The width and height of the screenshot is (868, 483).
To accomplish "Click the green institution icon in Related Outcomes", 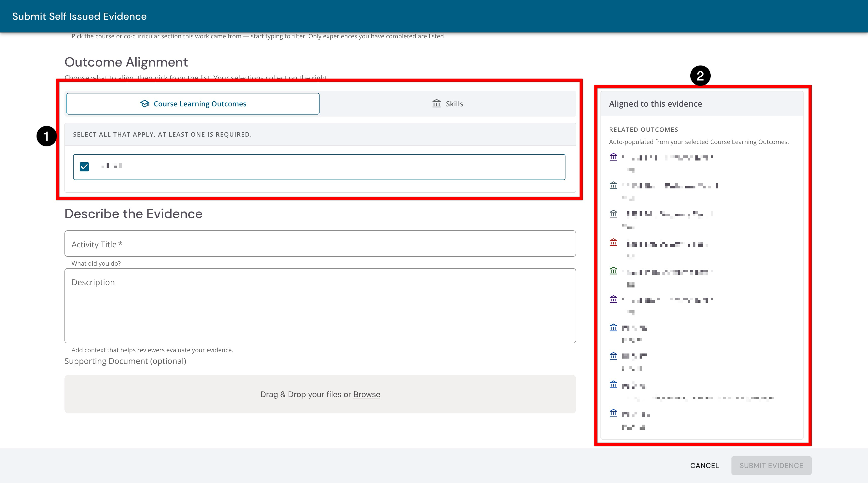I will (x=613, y=271).
